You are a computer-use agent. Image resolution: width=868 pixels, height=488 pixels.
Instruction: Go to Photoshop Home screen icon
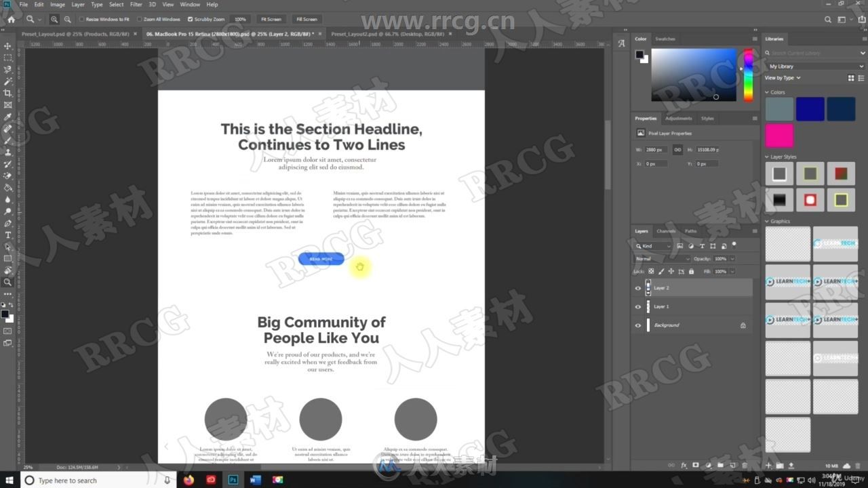pos(10,19)
